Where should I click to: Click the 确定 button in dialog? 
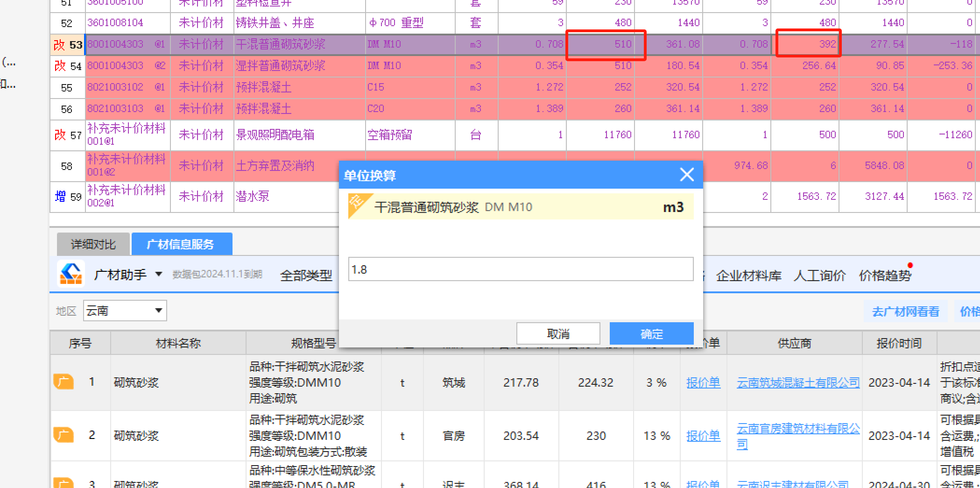click(651, 333)
